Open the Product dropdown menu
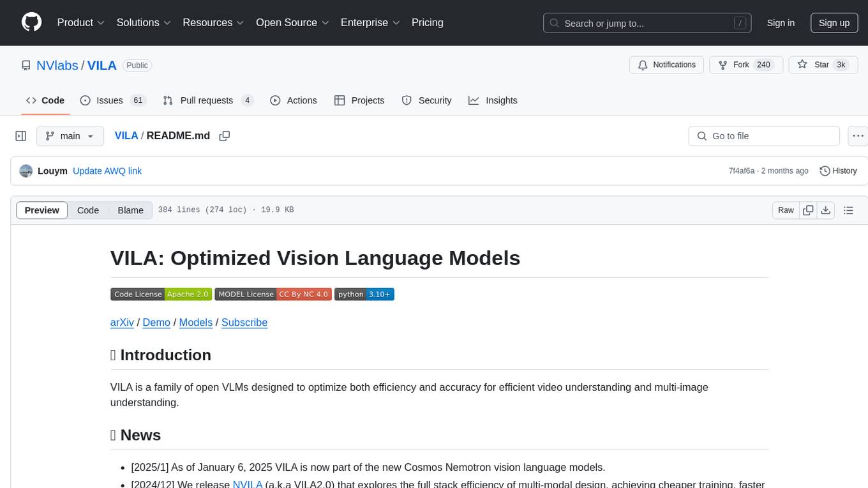868x488 pixels. coord(81,22)
